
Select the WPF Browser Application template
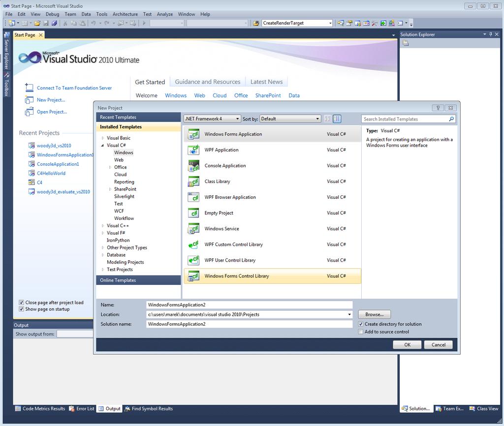coord(272,197)
